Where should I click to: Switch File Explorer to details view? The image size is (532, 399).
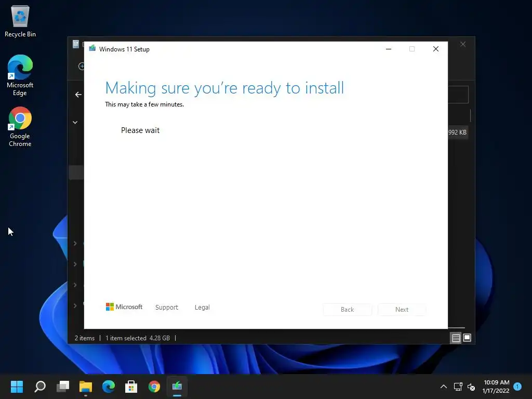point(456,338)
